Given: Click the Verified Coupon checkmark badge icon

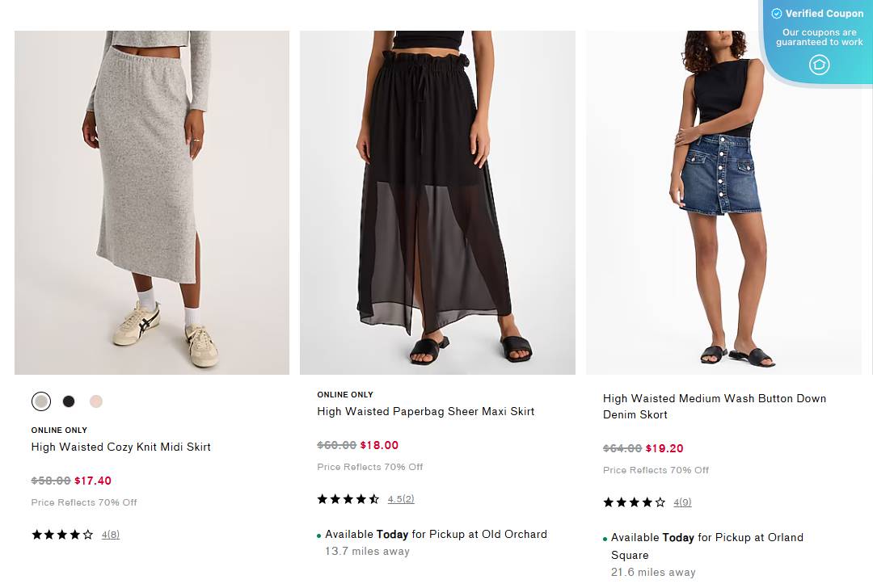Looking at the screenshot, I should pyautogui.click(x=776, y=13).
